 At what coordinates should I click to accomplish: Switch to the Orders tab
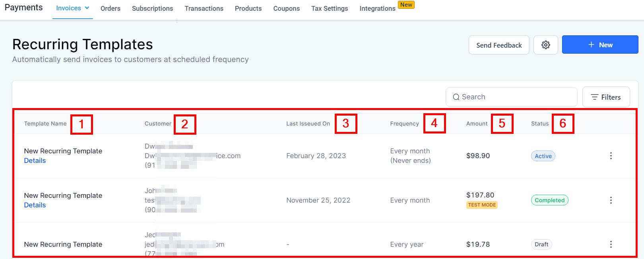(x=111, y=8)
